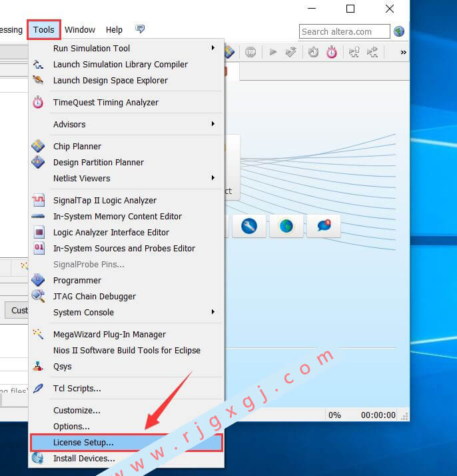This screenshot has width=457, height=476.
Task: Select the Tools menu
Action: pos(44,30)
